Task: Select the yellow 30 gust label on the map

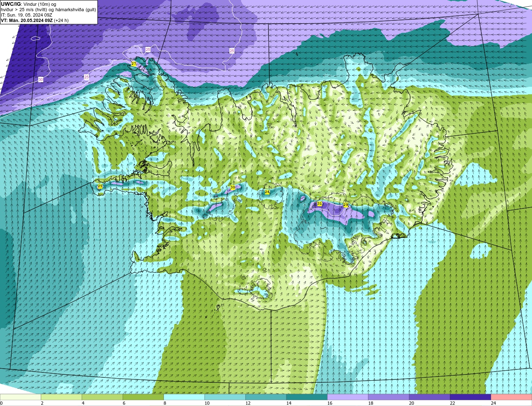Action: click(x=233, y=188)
